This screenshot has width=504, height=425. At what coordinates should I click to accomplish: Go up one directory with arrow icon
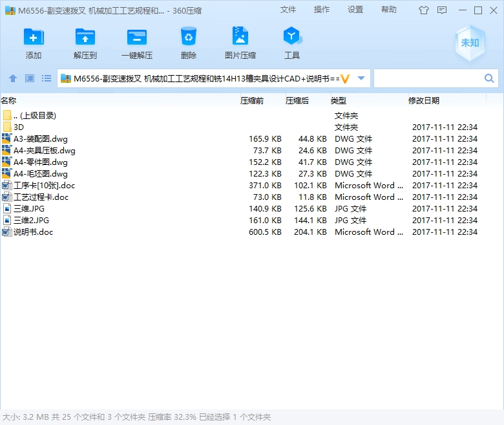(13, 78)
